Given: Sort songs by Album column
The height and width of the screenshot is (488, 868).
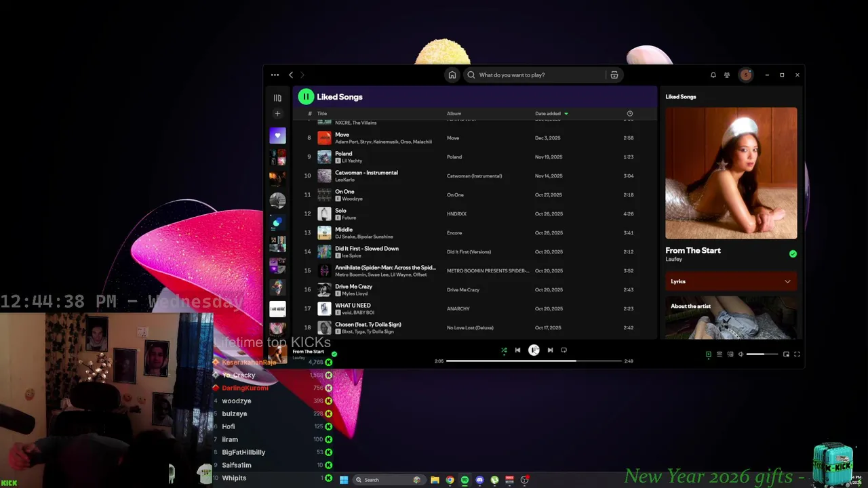Looking at the screenshot, I should coord(454,114).
